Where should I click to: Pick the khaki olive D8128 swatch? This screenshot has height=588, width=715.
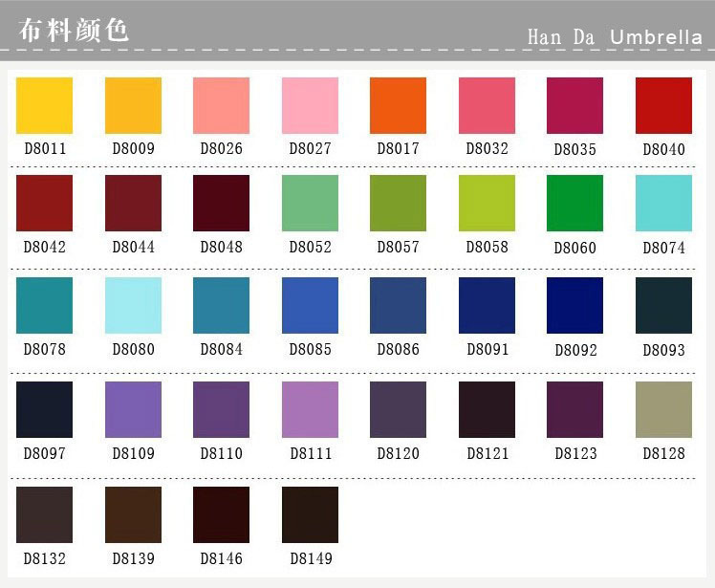point(663,409)
